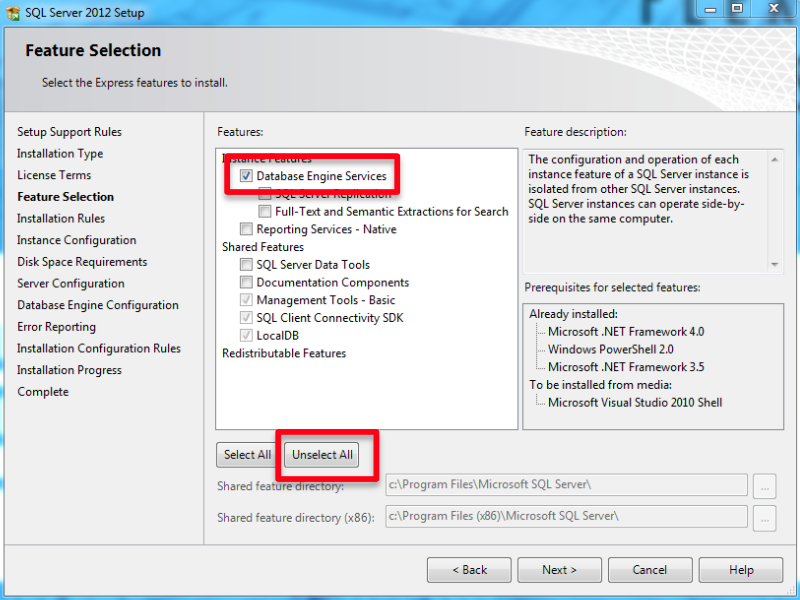Image resolution: width=800 pixels, height=600 pixels.
Task: Toggle the Database Engine Services checkbox
Action: pos(247,176)
